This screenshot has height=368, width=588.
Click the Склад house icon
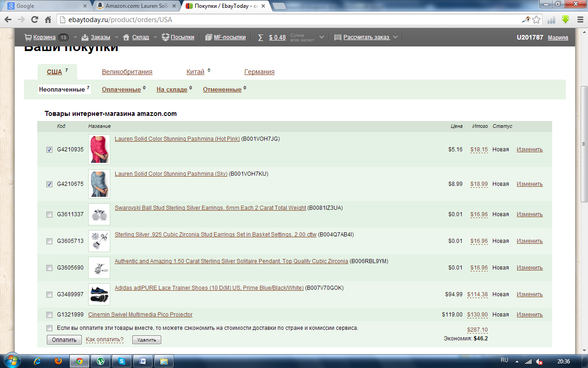126,37
